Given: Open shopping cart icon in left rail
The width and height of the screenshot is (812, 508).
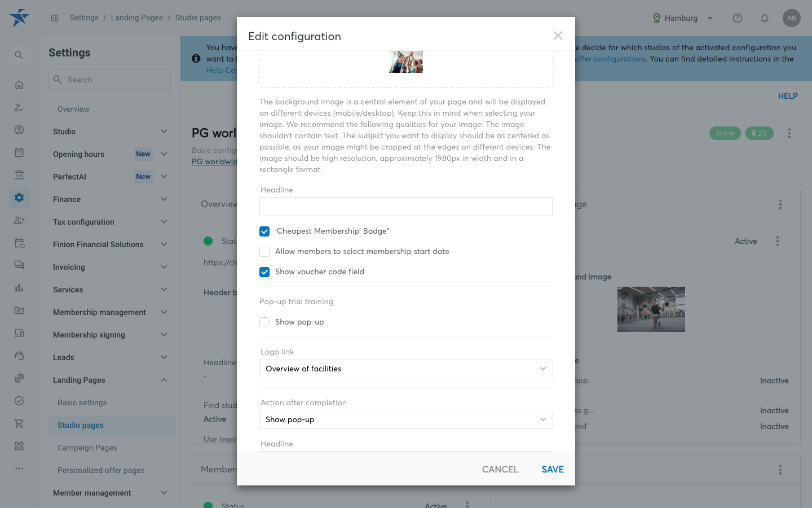Looking at the screenshot, I should pos(19,423).
